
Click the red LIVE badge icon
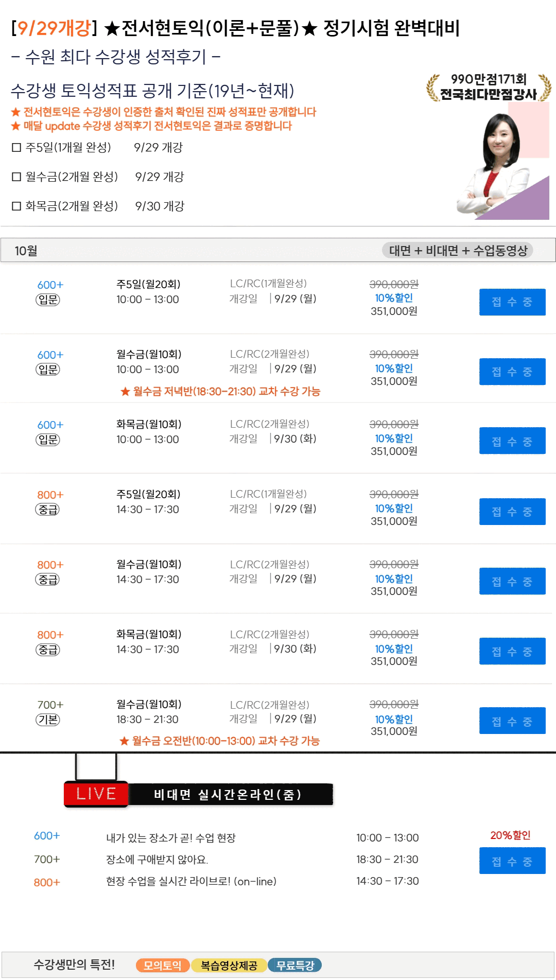pyautogui.click(x=96, y=794)
